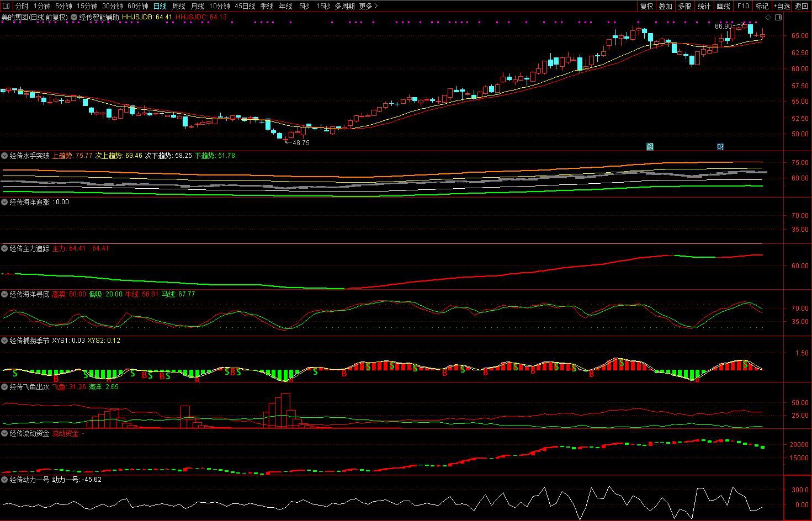Image resolution: width=812 pixels, height=521 pixels.
Task: Click the 飞鱼: 31.26 value
Action: [69, 387]
